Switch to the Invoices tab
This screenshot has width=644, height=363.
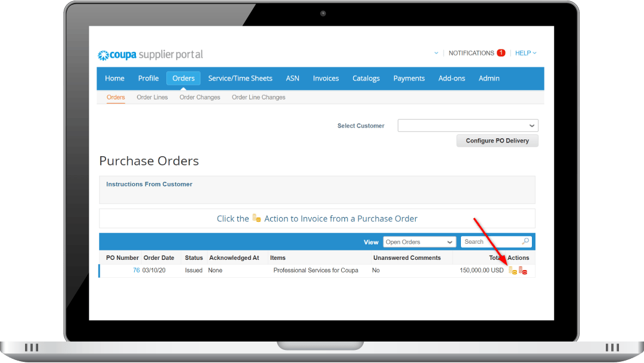coord(326,78)
